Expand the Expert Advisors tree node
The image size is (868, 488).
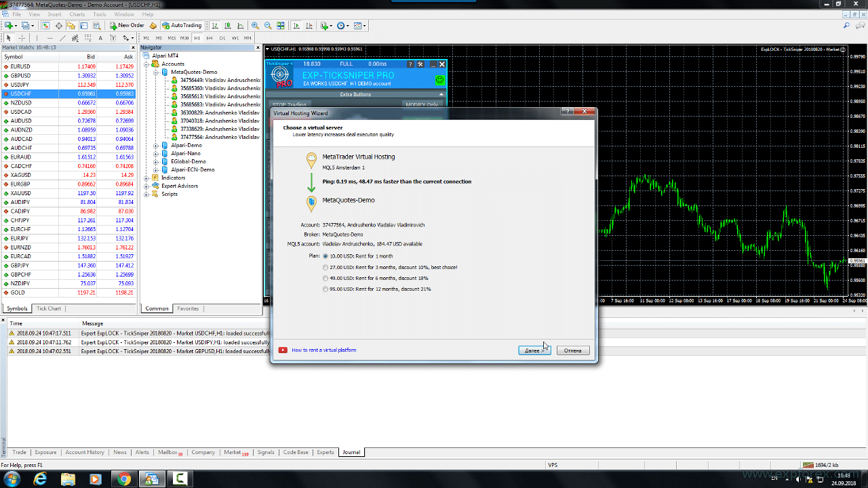[x=146, y=186]
